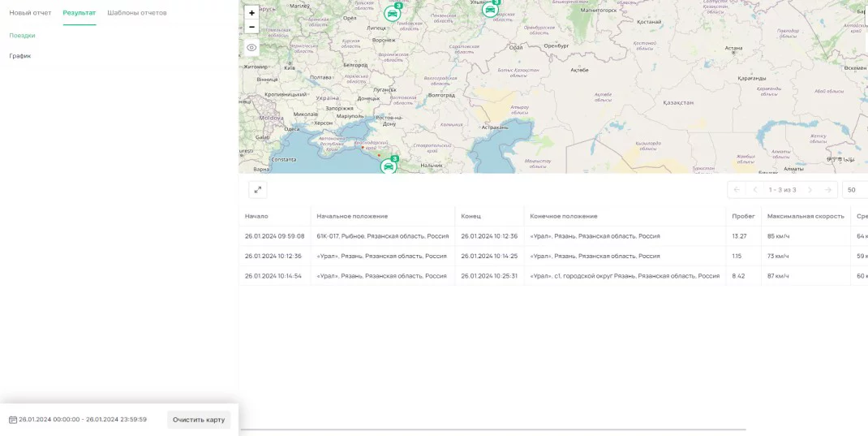
Task: Select the Поездки report section
Action: click(x=22, y=36)
